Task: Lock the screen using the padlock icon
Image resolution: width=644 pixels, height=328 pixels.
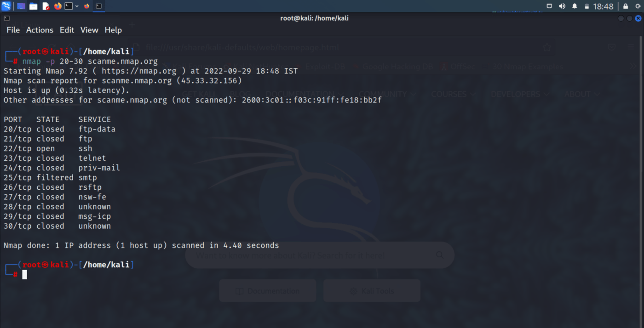Action: tap(626, 6)
